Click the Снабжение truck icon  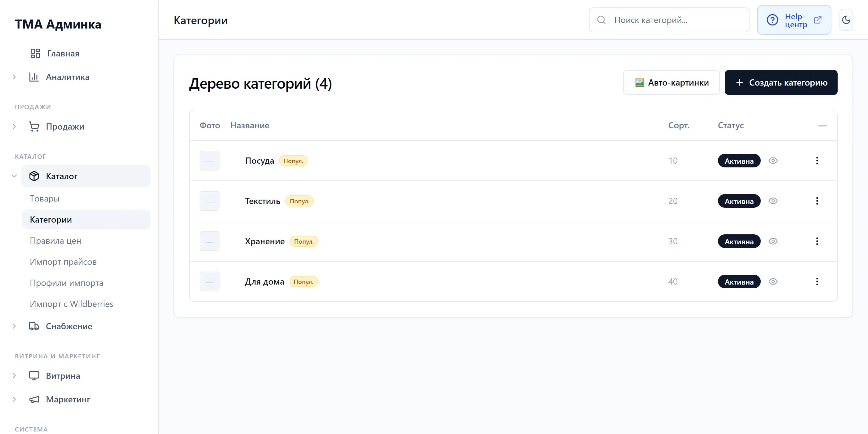pos(34,326)
